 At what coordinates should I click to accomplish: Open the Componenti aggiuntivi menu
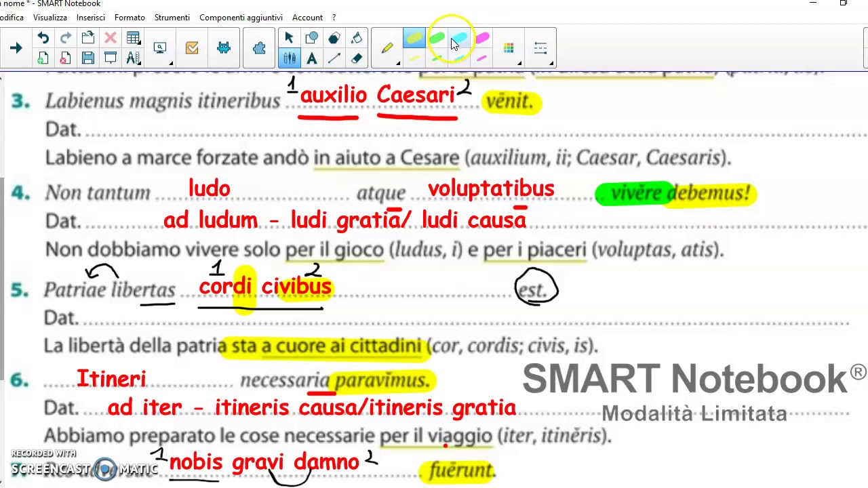pos(241,17)
